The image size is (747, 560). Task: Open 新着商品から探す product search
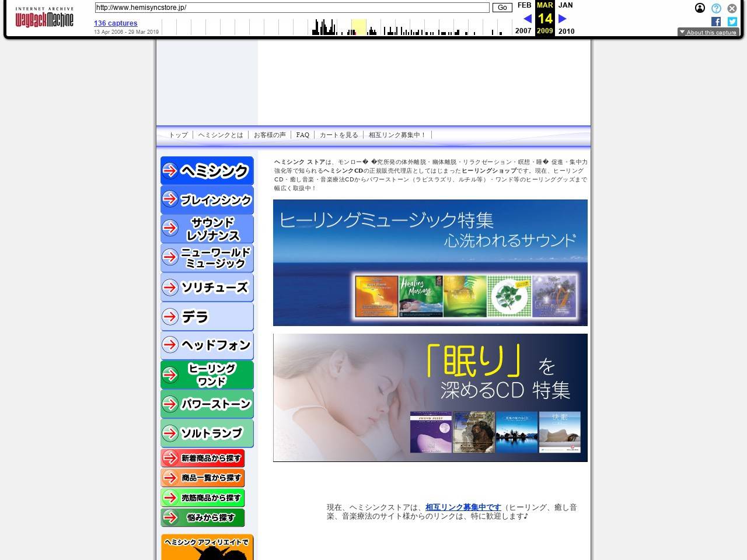(203, 459)
